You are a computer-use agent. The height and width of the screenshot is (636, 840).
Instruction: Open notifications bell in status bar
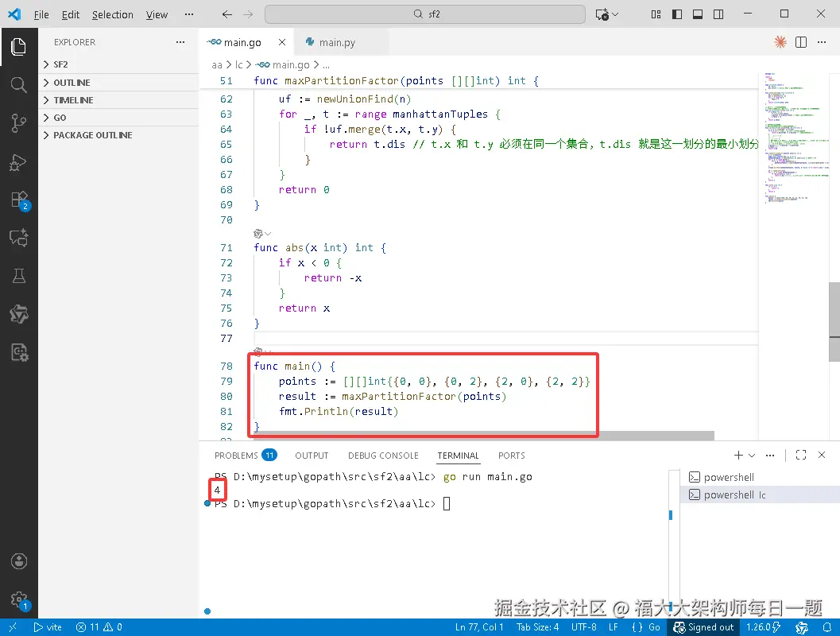pos(827,627)
